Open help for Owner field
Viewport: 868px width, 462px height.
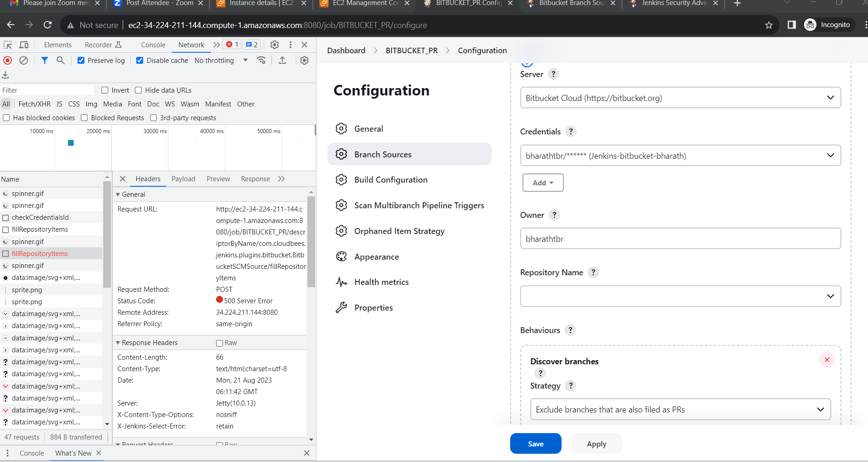pyautogui.click(x=554, y=215)
